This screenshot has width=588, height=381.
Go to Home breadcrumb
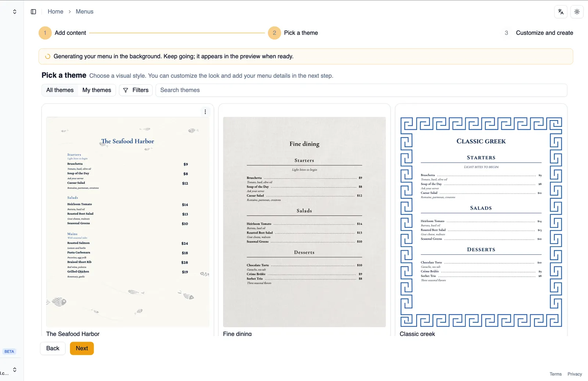[55, 12]
